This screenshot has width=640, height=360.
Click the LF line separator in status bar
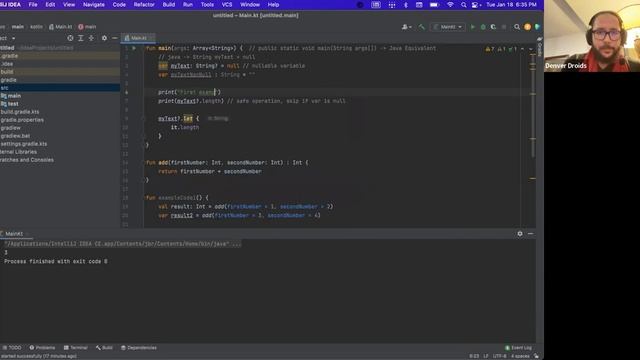click(x=486, y=356)
